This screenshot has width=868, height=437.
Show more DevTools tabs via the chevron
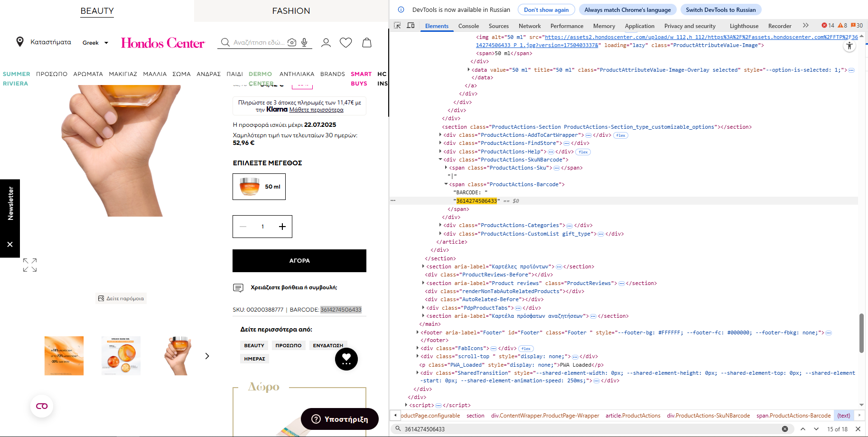tap(806, 26)
